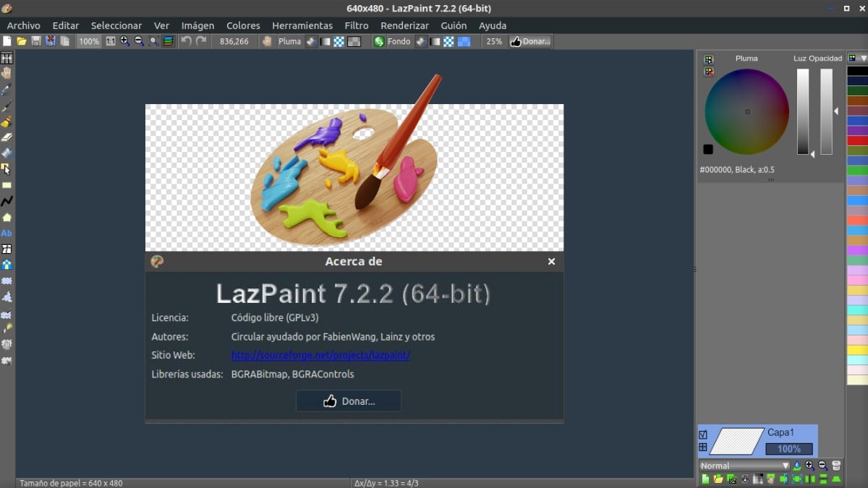Open the Renderizar menu

(x=404, y=25)
